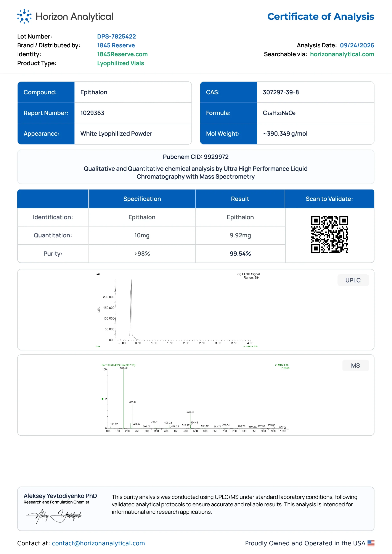Image resolution: width=392 pixels, height=554 pixels.
Task: Click the Horizon Analytical logo icon
Action: (x=24, y=16)
